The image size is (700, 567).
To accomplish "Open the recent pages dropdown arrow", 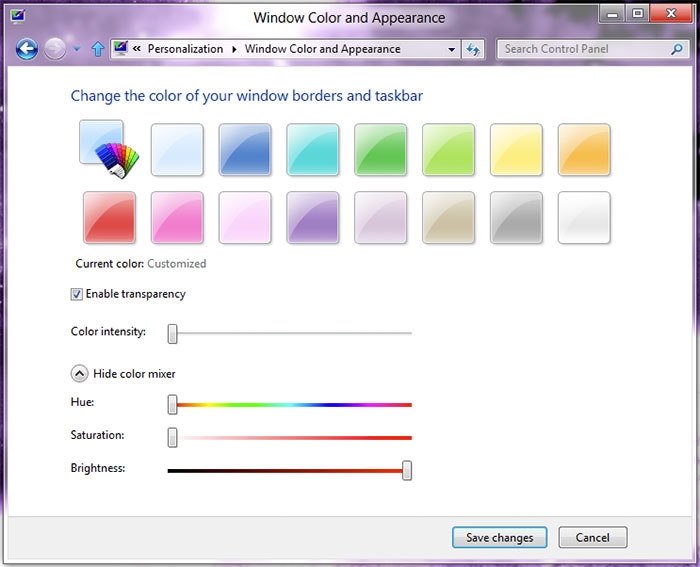I will pyautogui.click(x=77, y=49).
